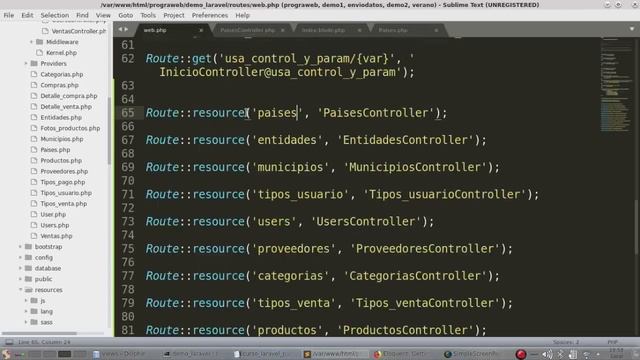Screen dimensions: 640x360
Task: Open the View menu
Action: pyautogui.click(x=103, y=15)
